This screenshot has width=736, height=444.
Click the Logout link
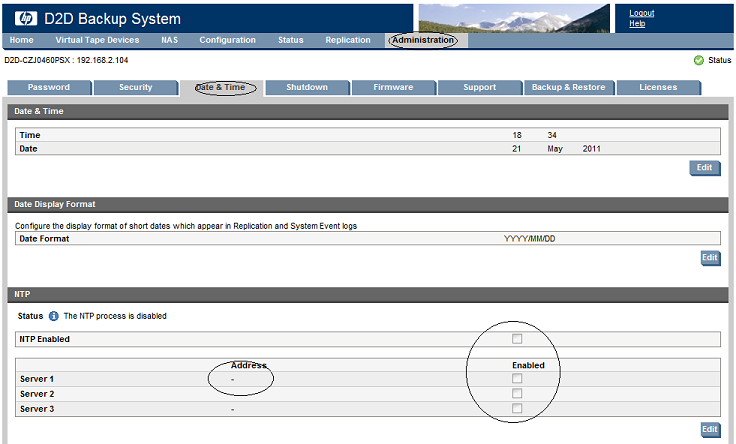[x=642, y=13]
